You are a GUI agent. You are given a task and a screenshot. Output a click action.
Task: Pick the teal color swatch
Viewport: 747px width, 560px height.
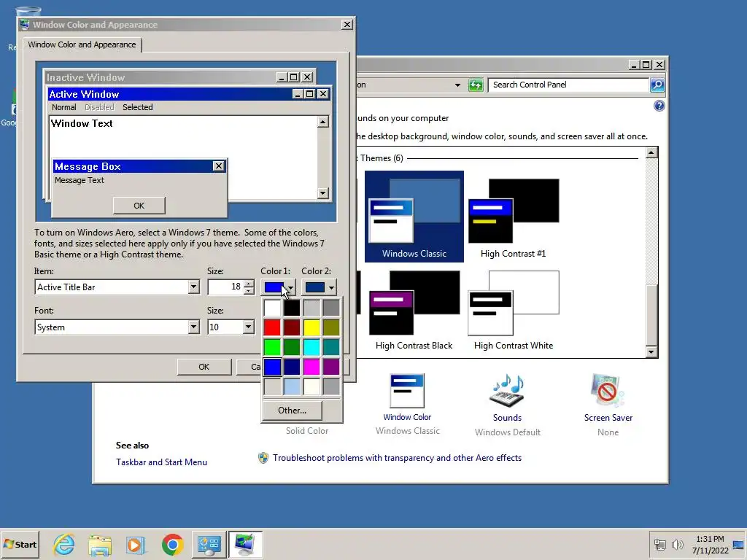tap(331, 346)
